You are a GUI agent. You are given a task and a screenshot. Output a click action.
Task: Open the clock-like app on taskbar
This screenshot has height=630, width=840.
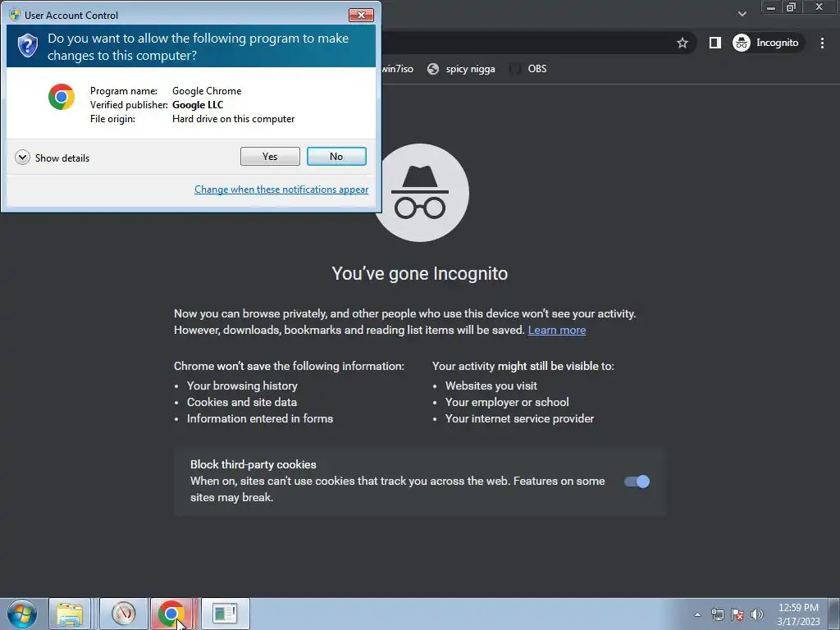tap(124, 614)
